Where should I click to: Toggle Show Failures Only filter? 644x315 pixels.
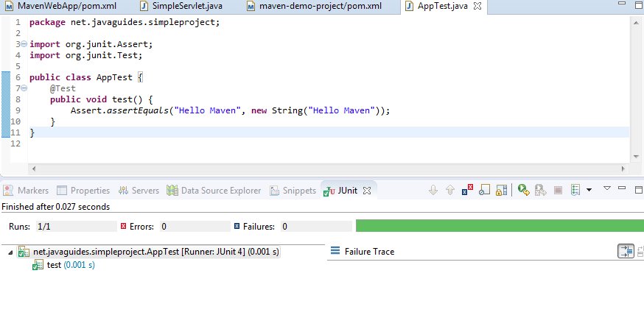[467, 190]
